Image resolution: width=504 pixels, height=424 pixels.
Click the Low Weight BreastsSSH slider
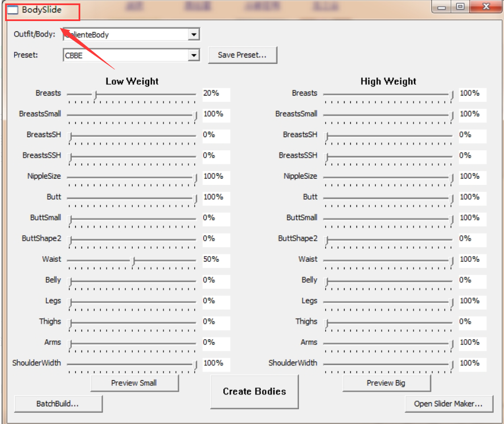point(132,158)
